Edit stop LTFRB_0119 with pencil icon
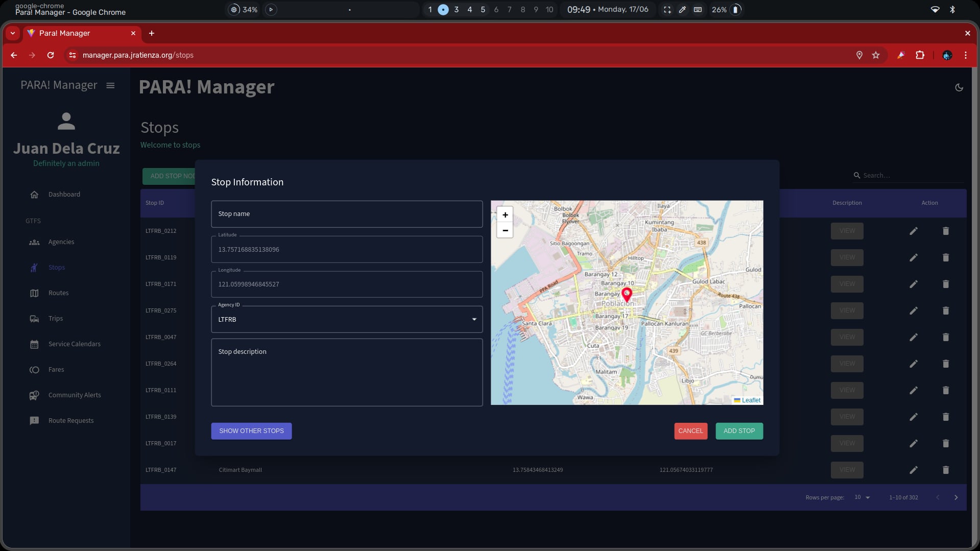This screenshot has width=980, height=551. [913, 258]
